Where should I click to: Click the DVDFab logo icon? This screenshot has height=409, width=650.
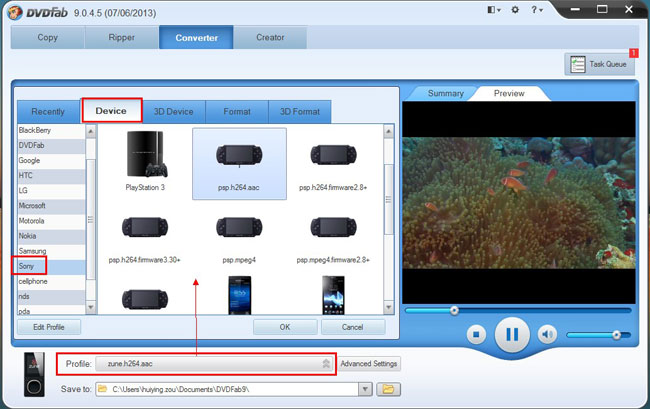(x=15, y=12)
